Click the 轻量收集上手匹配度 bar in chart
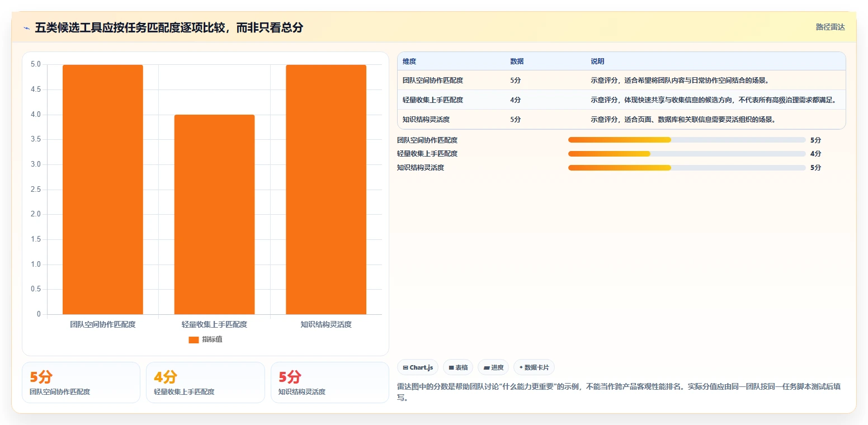The height and width of the screenshot is (425, 868). pos(214,214)
